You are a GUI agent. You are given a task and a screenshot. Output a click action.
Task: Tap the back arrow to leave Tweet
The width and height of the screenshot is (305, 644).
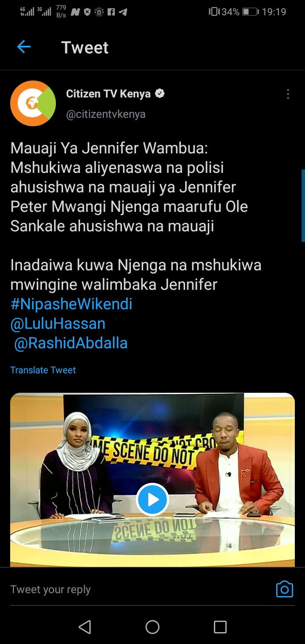pos(24,47)
